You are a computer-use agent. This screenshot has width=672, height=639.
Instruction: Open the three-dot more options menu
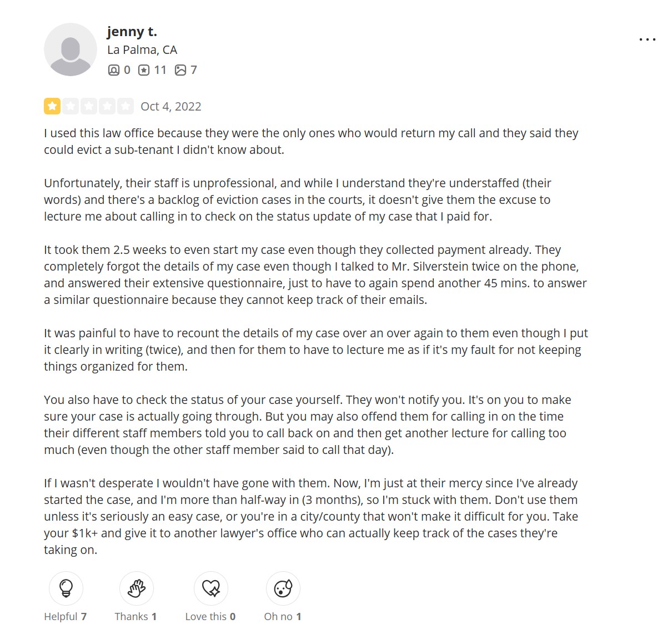(647, 39)
